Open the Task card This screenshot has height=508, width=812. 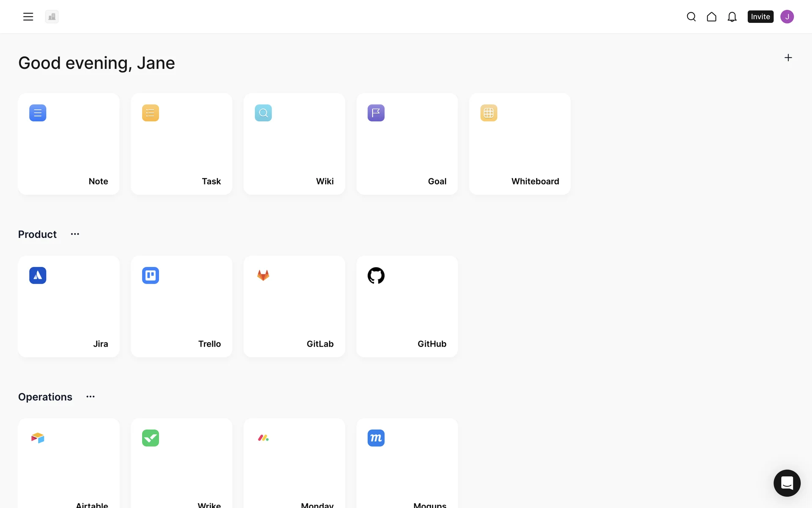181,144
